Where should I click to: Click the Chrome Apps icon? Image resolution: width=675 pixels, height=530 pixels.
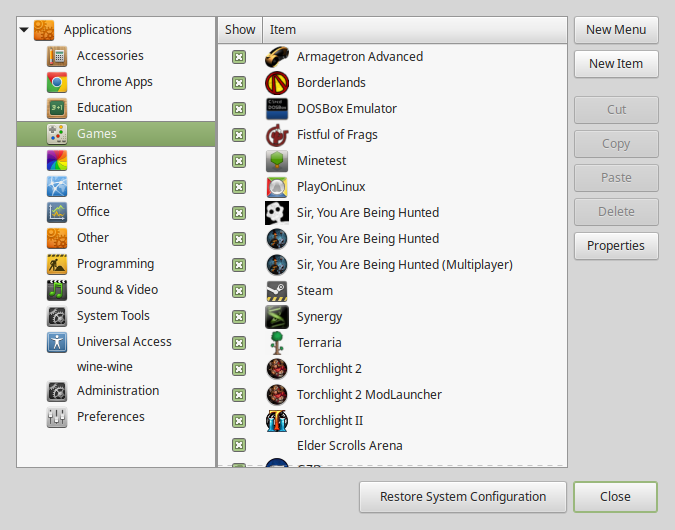57,82
